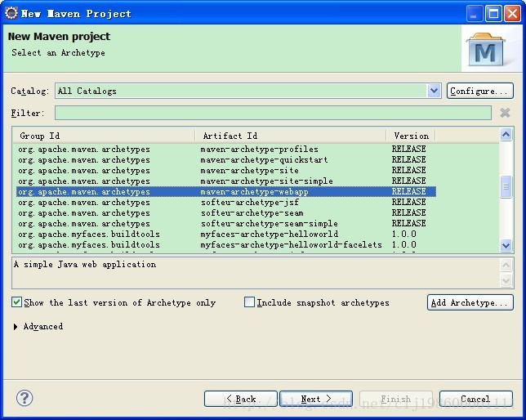Viewport: 526px width, 420px height.
Task: Select maven-archetype-webapp row
Action: (x=226, y=192)
